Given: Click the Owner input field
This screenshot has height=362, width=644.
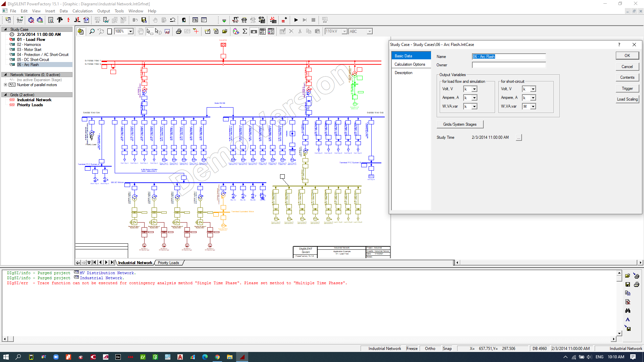Looking at the screenshot, I should tap(509, 65).
